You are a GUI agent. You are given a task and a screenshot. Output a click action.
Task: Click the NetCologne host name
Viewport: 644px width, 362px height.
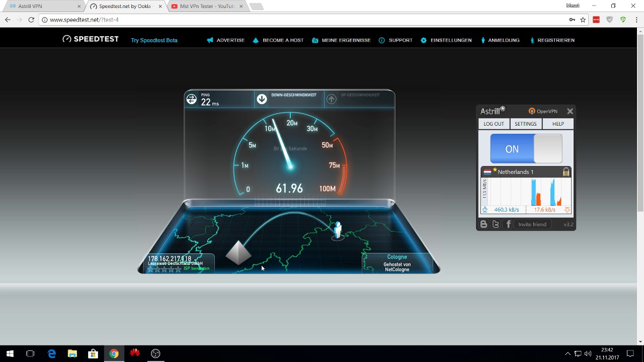[x=397, y=269]
